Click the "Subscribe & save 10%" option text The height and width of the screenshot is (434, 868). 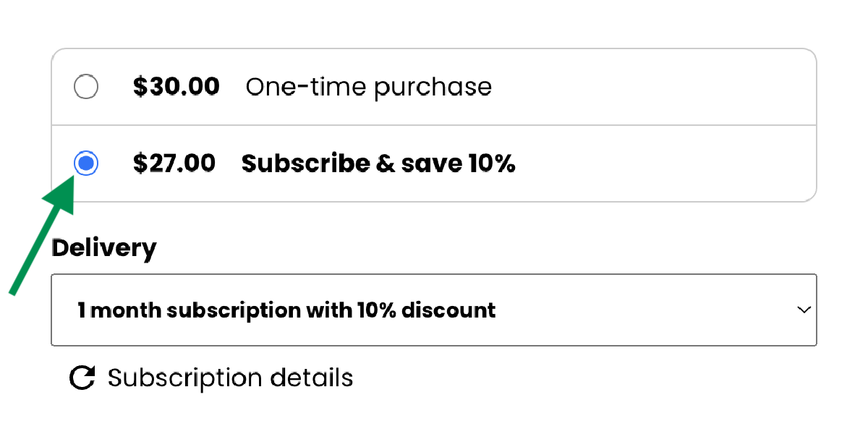point(378,163)
